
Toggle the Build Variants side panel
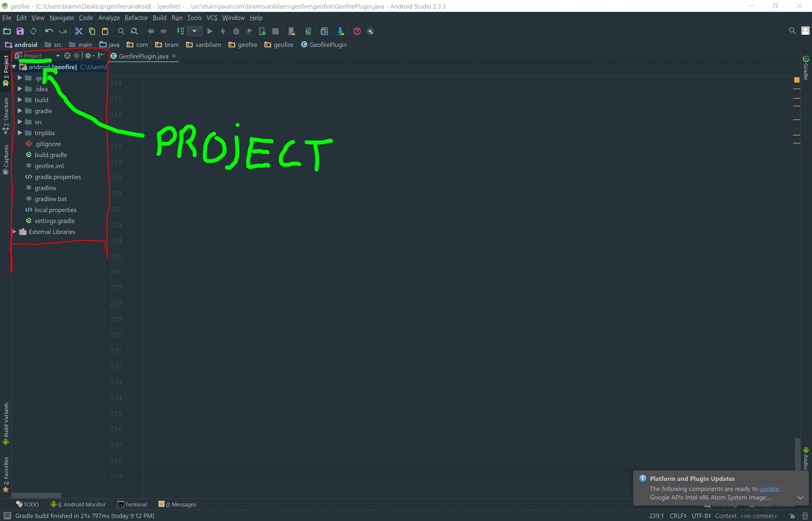pos(6,423)
